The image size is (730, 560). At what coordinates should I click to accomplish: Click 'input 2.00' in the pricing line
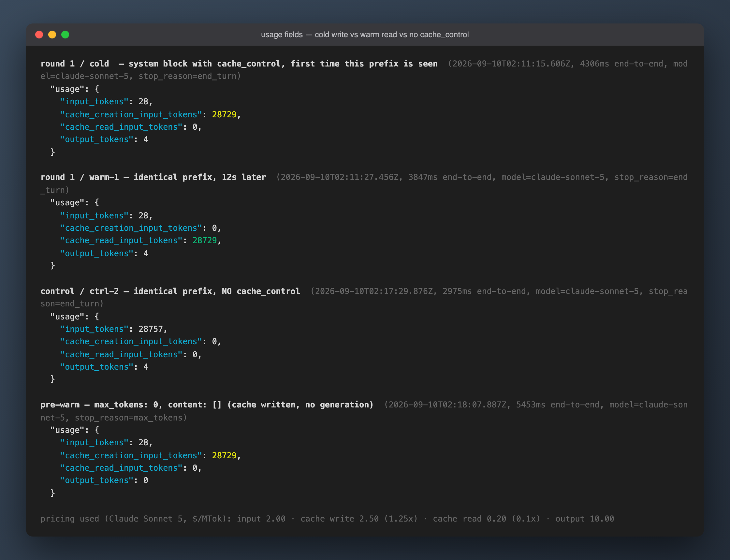coord(261,519)
